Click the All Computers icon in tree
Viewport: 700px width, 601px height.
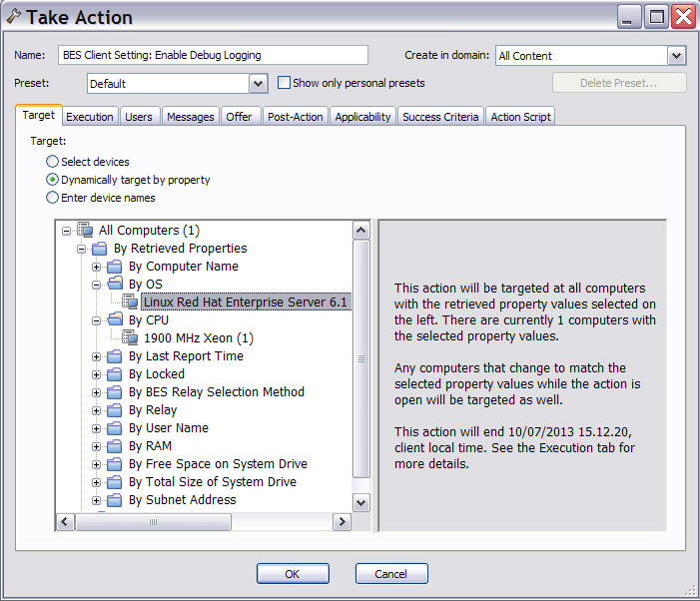coord(85,230)
